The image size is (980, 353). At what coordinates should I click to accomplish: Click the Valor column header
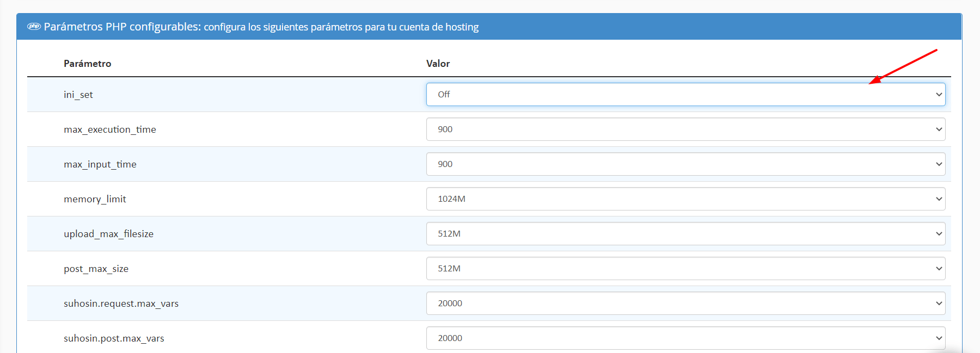pos(438,64)
